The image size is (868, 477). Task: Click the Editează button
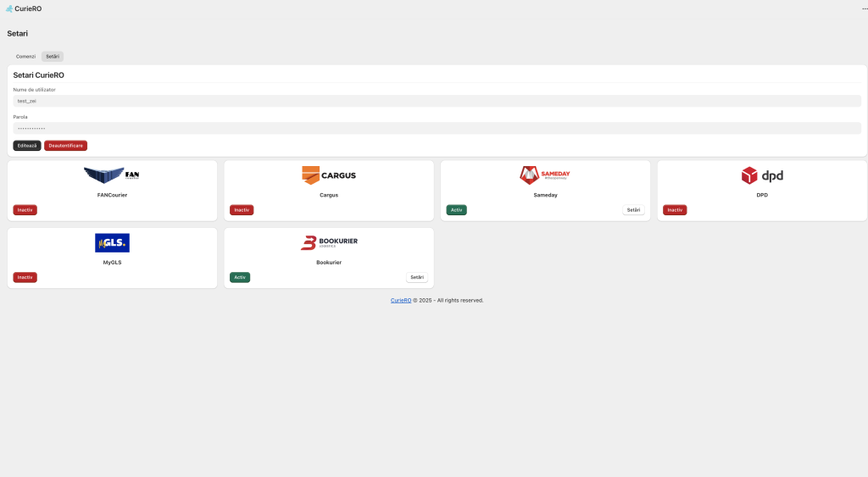point(27,146)
